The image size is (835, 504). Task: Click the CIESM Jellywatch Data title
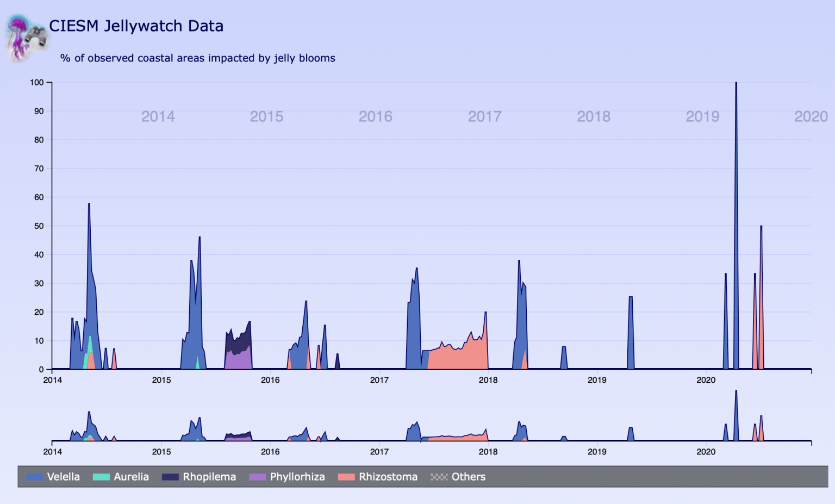[x=136, y=26]
